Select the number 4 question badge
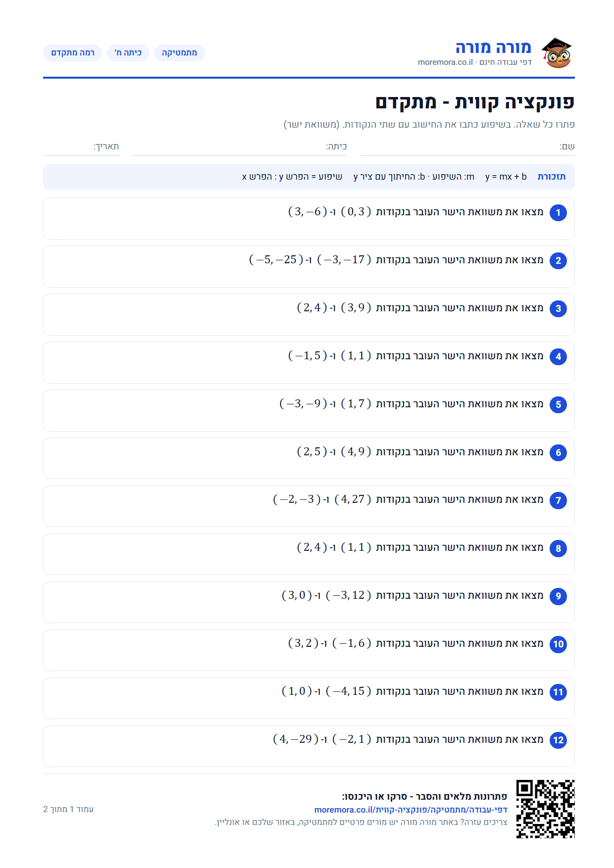Screen dimensions: 614x868 558,357
